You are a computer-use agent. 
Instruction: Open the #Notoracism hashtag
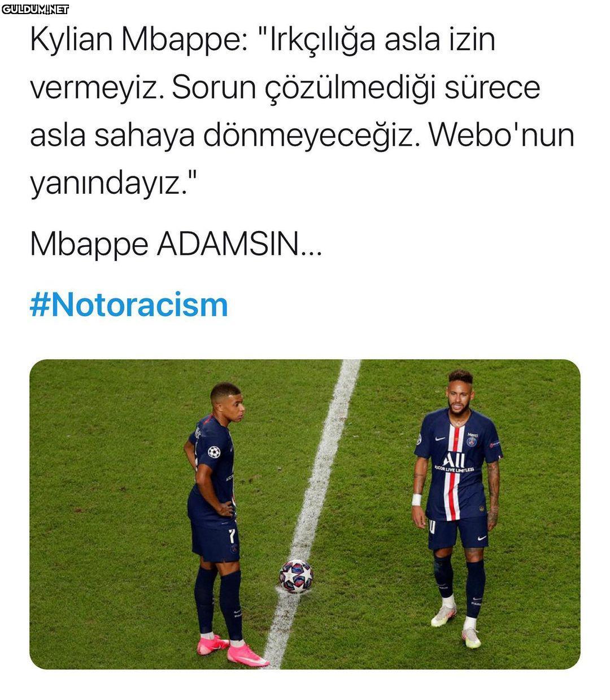(129, 305)
